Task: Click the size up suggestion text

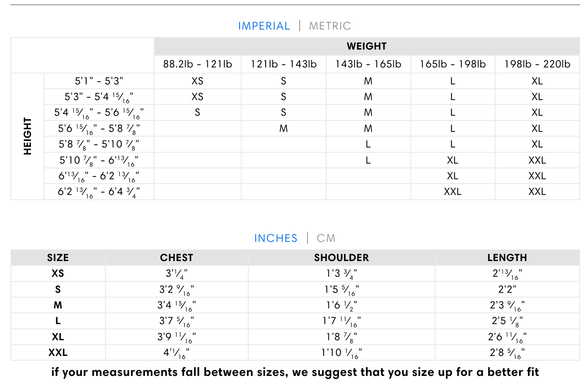Action: coord(295,372)
